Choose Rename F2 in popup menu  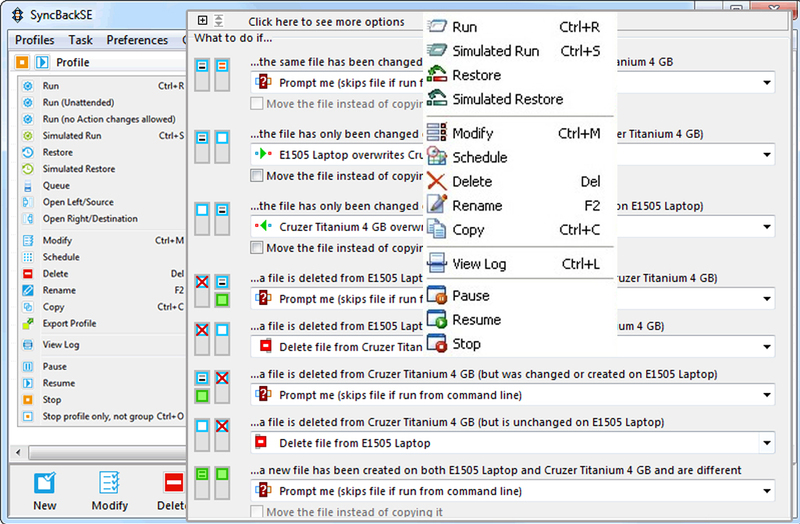pos(520,206)
